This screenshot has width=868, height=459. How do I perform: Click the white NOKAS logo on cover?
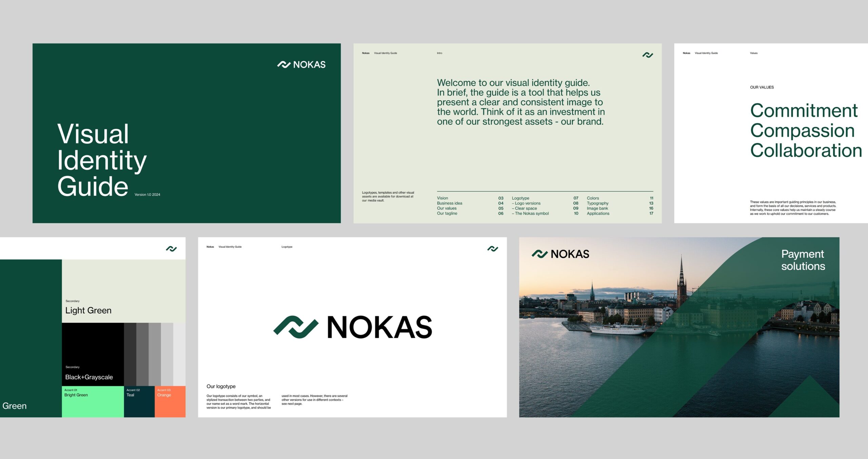coord(301,64)
